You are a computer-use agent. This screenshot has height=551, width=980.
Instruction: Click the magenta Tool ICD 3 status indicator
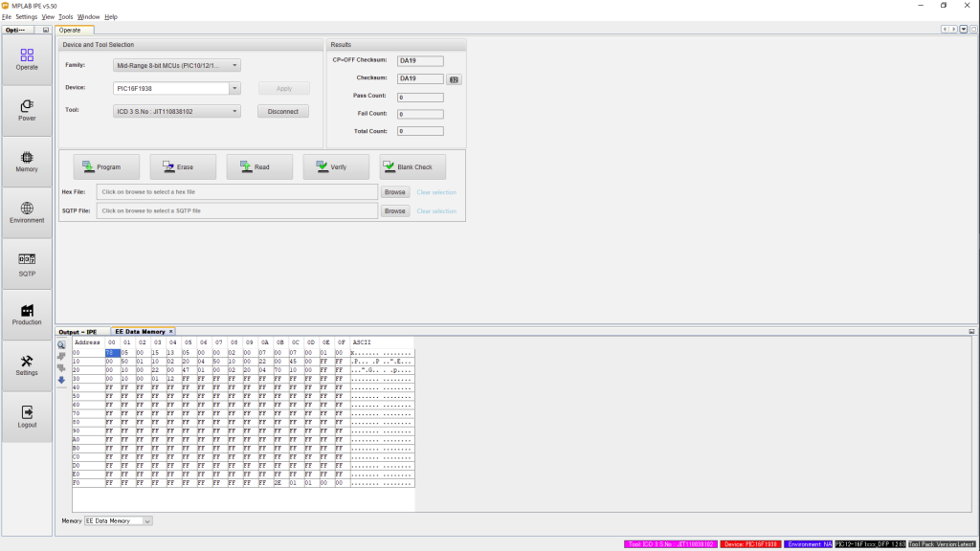tap(671, 544)
